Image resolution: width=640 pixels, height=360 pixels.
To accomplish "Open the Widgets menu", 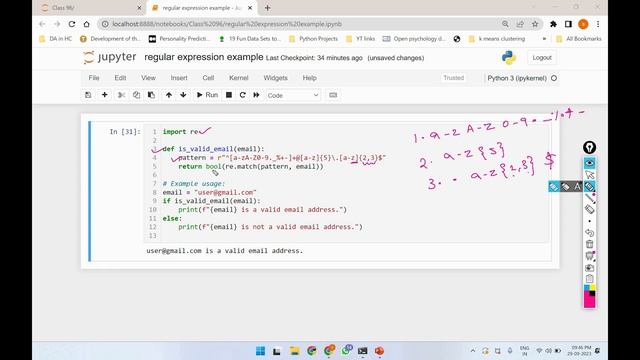I will click(275, 78).
